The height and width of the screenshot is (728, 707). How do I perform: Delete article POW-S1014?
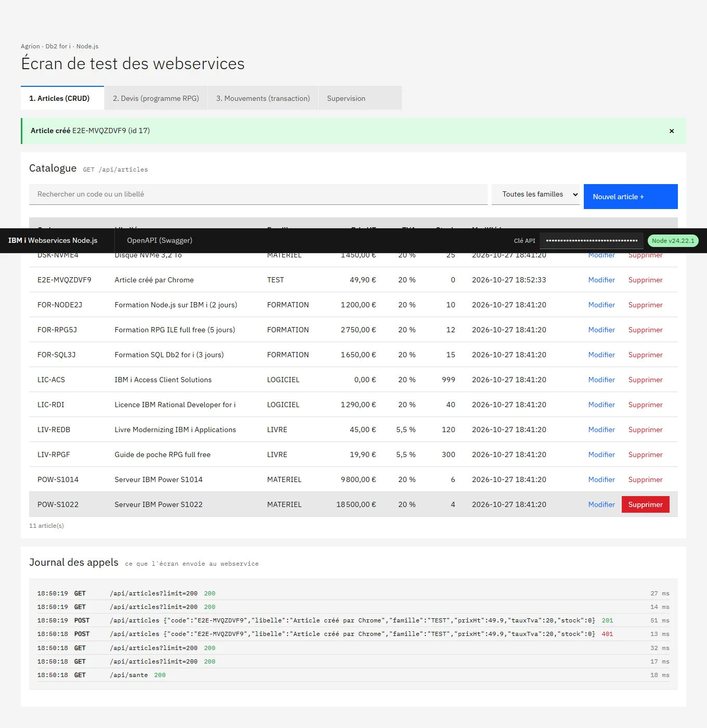[x=645, y=479]
